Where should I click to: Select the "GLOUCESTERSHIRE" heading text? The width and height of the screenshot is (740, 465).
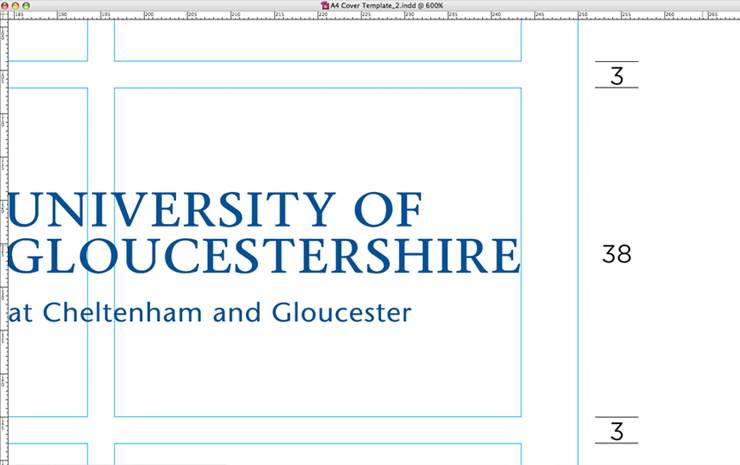(264, 256)
